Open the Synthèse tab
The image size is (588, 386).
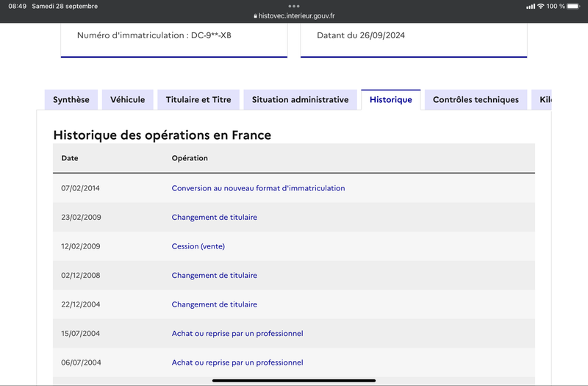tap(71, 99)
